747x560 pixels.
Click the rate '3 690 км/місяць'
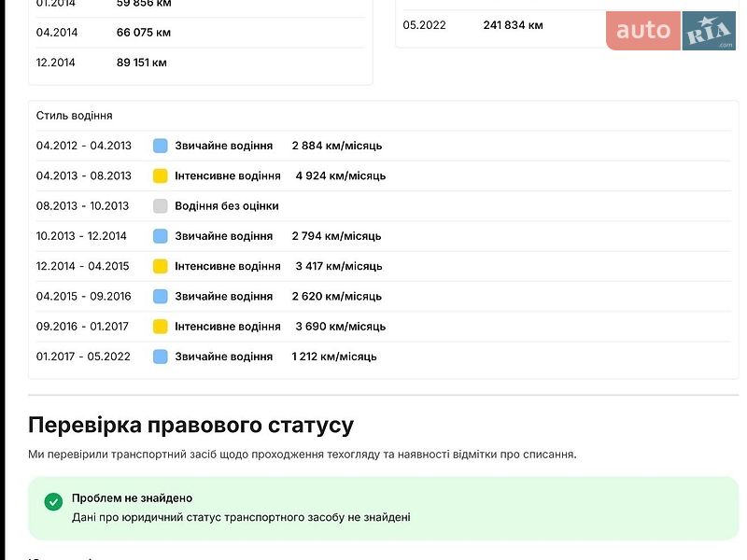(341, 326)
